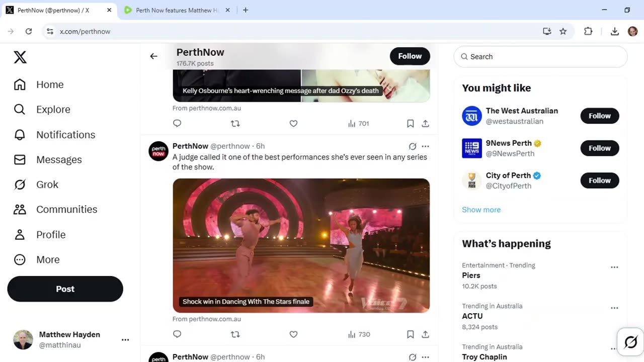Open the browser downloads panel

[614, 31]
